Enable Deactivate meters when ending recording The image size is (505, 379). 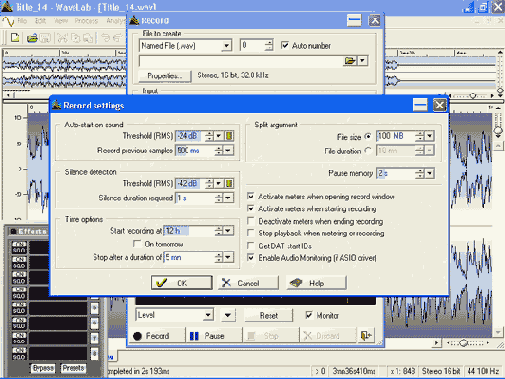pos(251,221)
